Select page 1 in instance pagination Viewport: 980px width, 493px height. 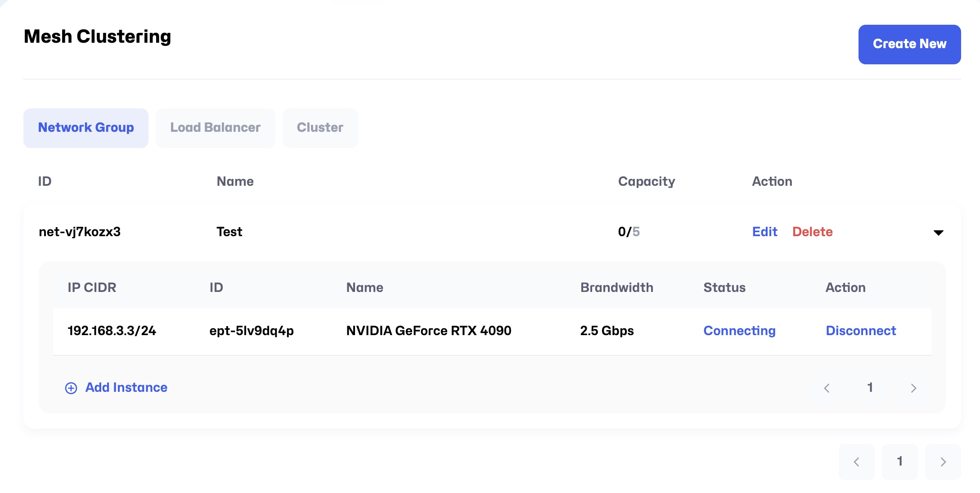pyautogui.click(x=870, y=387)
